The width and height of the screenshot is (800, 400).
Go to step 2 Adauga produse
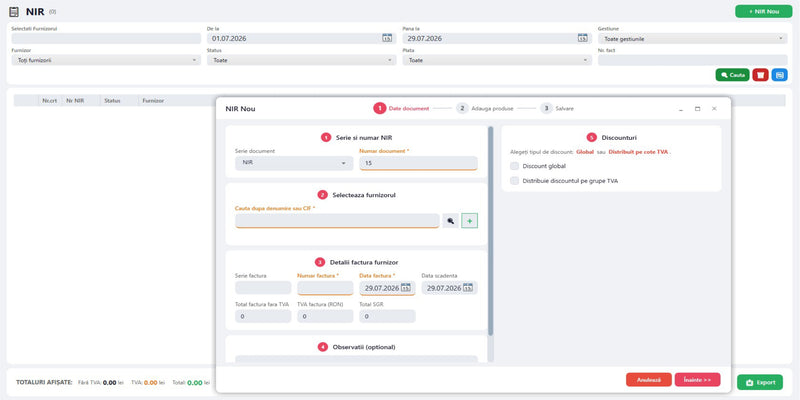click(x=485, y=108)
